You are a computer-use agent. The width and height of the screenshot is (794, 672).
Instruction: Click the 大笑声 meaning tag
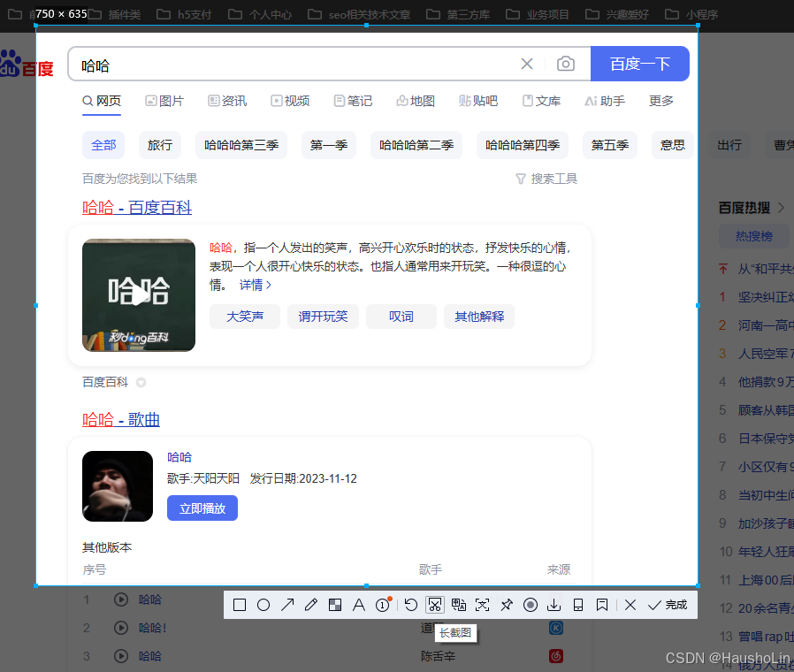click(245, 317)
